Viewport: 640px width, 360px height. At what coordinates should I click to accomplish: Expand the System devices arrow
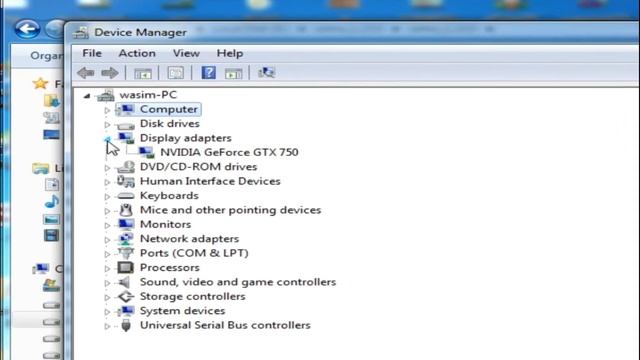(107, 312)
